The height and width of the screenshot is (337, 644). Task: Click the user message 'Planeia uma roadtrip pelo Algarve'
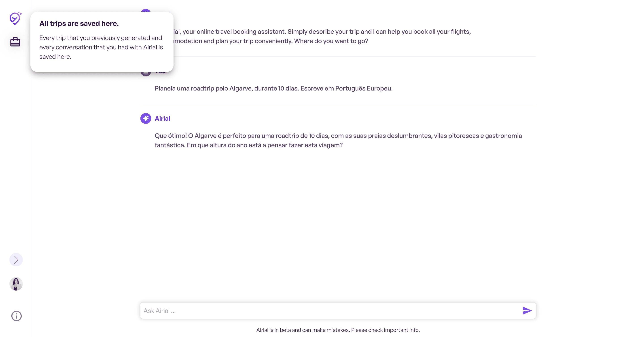273,88
